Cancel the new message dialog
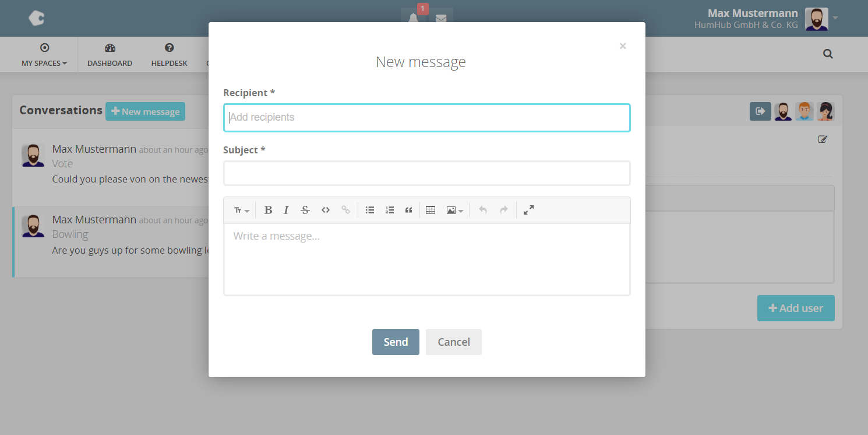 (x=453, y=342)
